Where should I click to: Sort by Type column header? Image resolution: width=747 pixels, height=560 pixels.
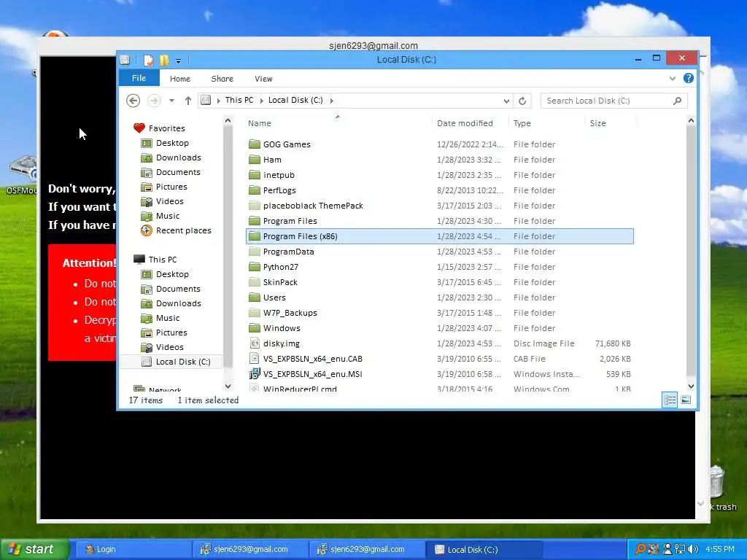547,122
